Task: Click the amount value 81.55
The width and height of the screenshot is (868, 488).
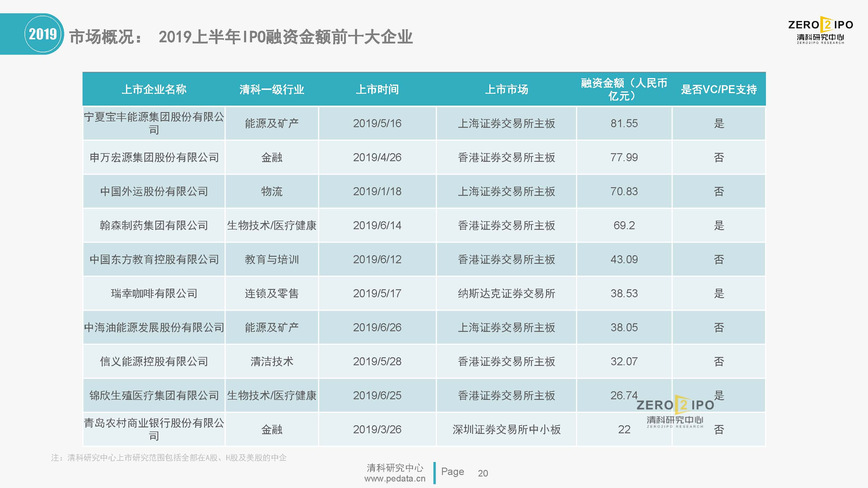Action: point(624,123)
